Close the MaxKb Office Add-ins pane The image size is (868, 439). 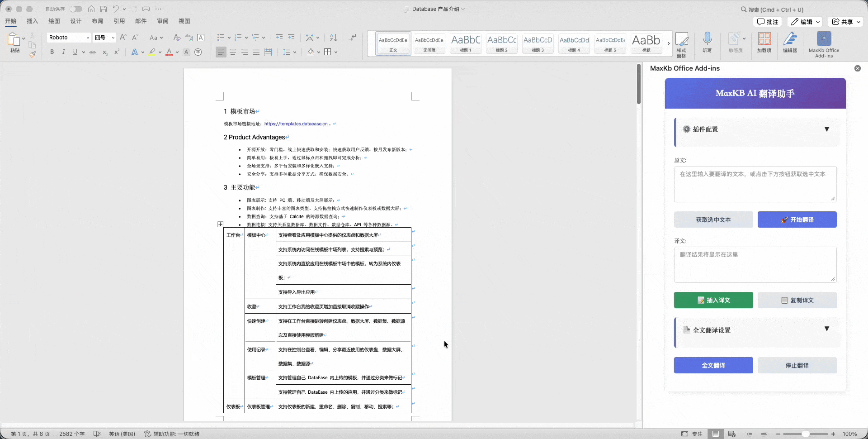(x=858, y=68)
